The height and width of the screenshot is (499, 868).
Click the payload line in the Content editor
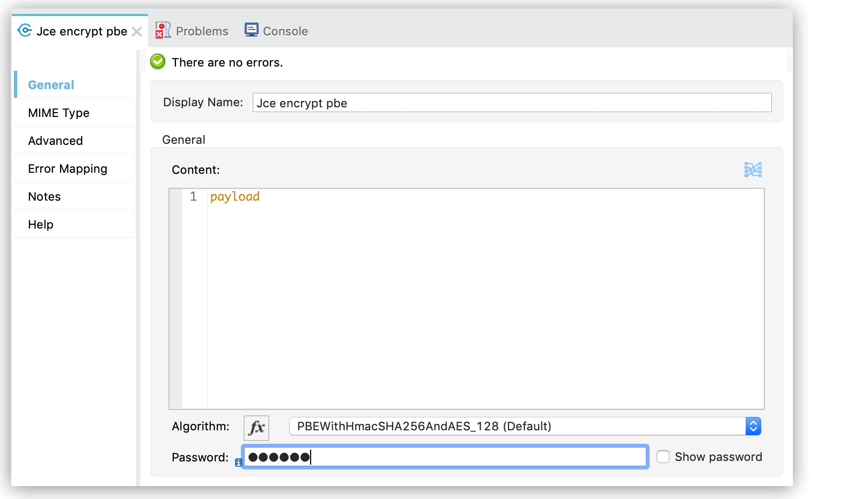235,196
